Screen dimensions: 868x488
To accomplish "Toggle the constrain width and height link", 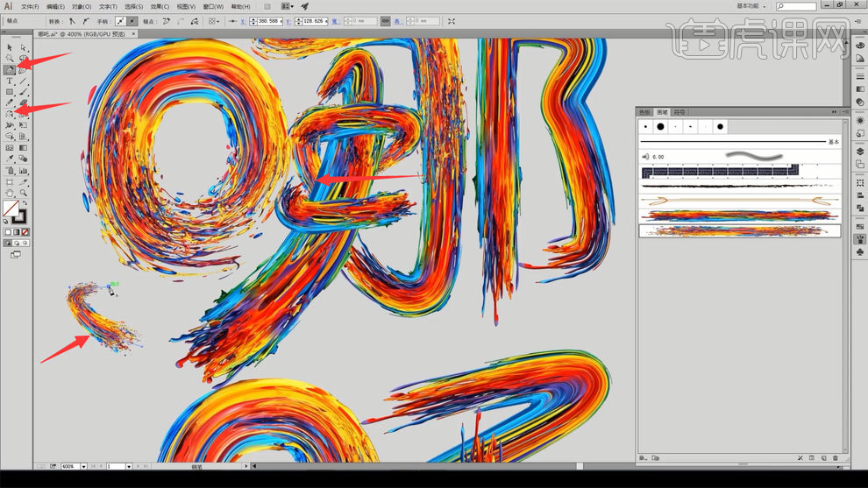I will [x=385, y=20].
